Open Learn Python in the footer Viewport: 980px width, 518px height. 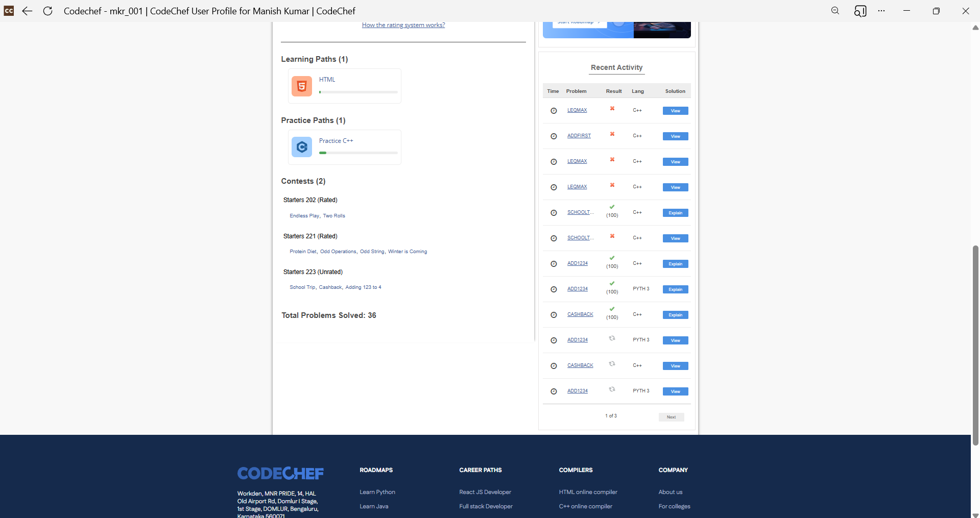pyautogui.click(x=377, y=492)
